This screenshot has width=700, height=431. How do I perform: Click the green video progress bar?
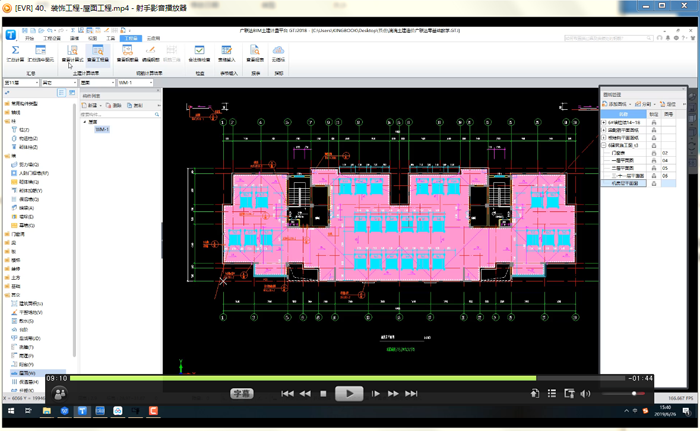pos(303,378)
